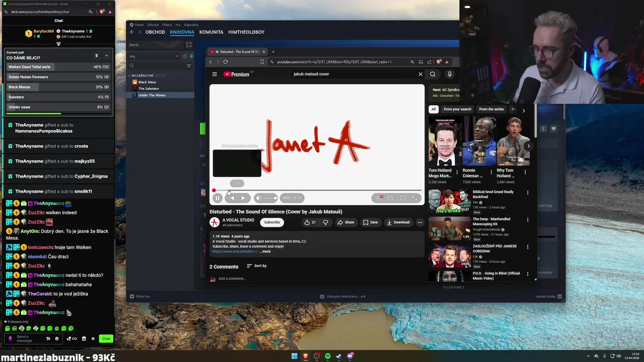Open A VOCAL STUDIO channel avatar
Viewport: 644px width, 362px height.
point(215,222)
